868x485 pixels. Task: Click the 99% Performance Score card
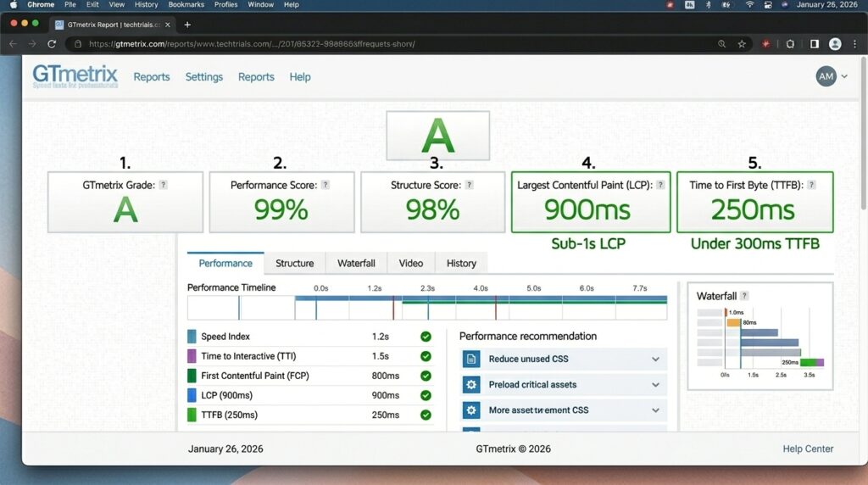(x=281, y=202)
